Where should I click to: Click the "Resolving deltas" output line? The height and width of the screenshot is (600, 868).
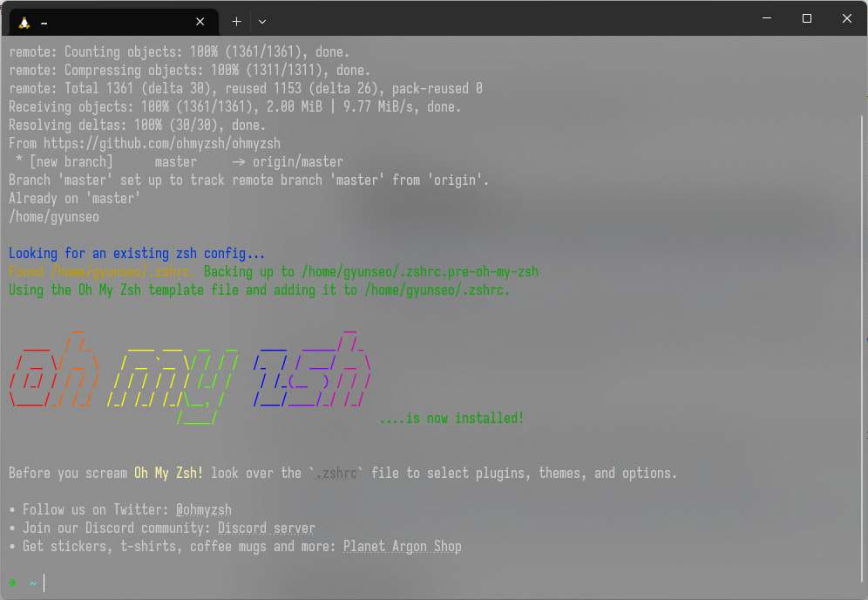(x=138, y=126)
